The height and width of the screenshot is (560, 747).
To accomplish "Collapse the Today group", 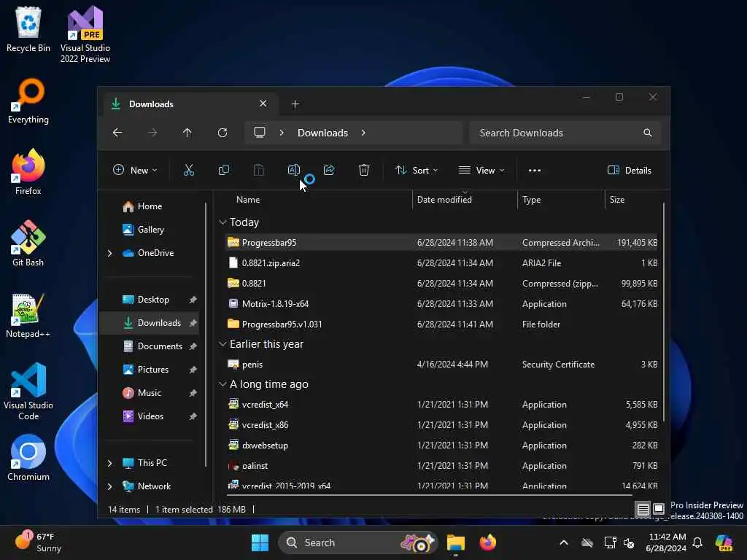I will click(x=222, y=222).
